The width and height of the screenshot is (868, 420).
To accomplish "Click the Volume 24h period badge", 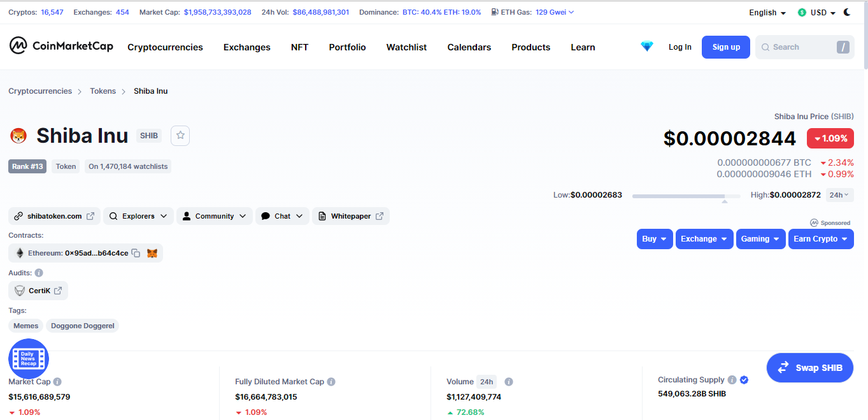I will (x=487, y=382).
